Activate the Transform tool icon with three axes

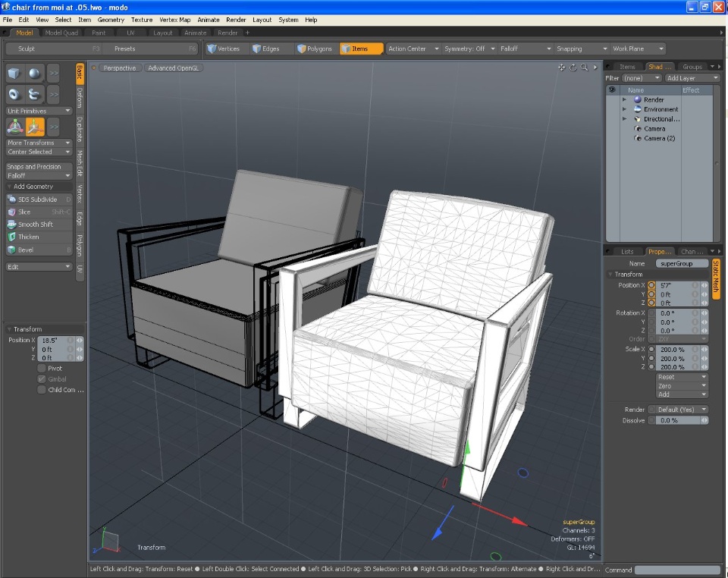[x=15, y=126]
